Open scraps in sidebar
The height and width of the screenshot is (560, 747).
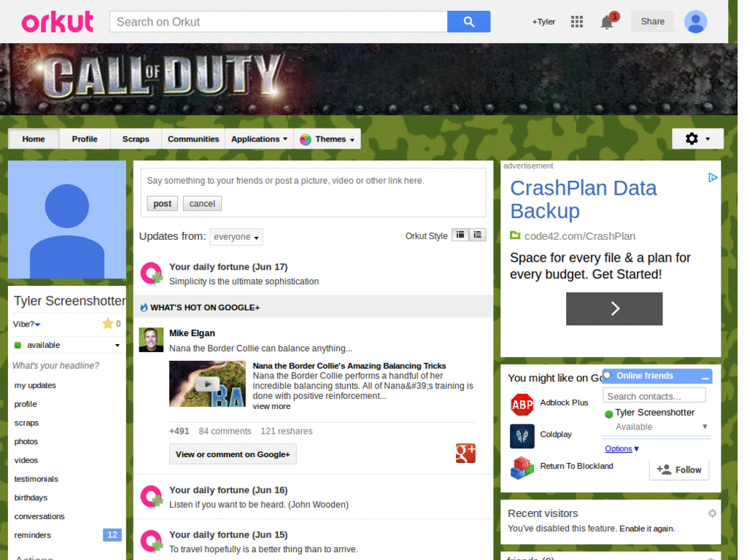click(x=27, y=423)
